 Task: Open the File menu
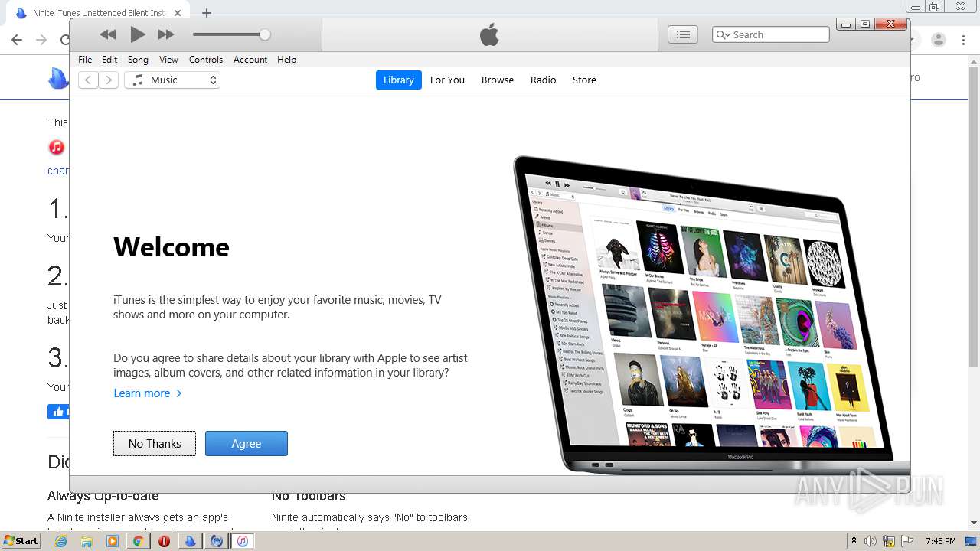tap(85, 60)
